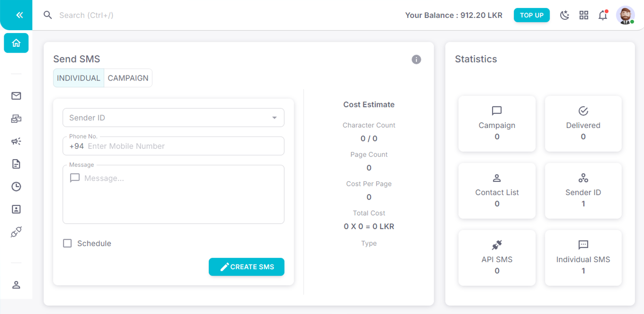This screenshot has width=644, height=314.
Task: Click the TOP UP button
Action: pyautogui.click(x=532, y=15)
